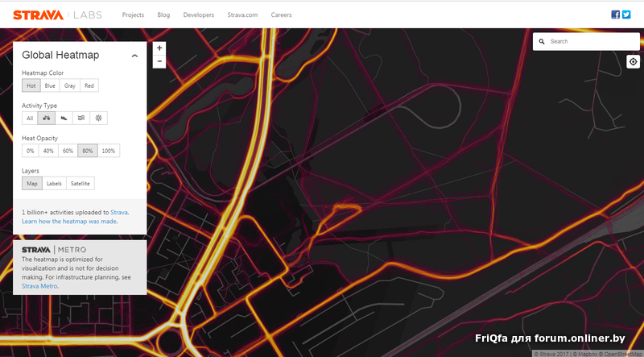
Task: Select the winter snowflake activity icon
Action: pyautogui.click(x=98, y=118)
